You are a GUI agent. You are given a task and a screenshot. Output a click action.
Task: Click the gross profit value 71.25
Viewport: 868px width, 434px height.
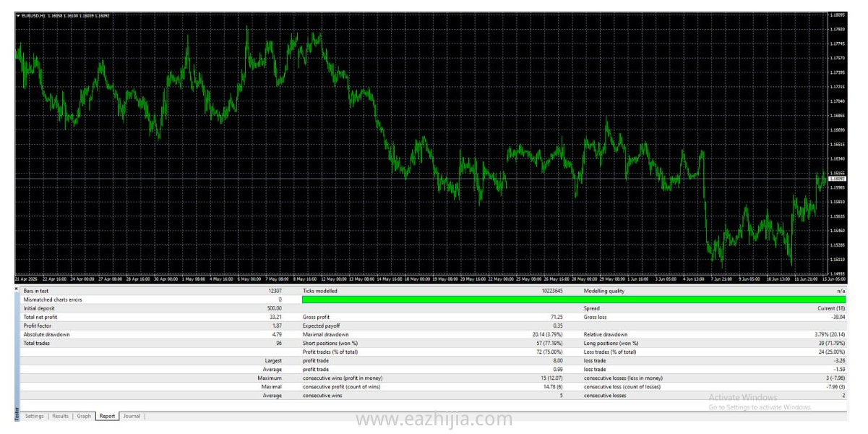coord(557,317)
